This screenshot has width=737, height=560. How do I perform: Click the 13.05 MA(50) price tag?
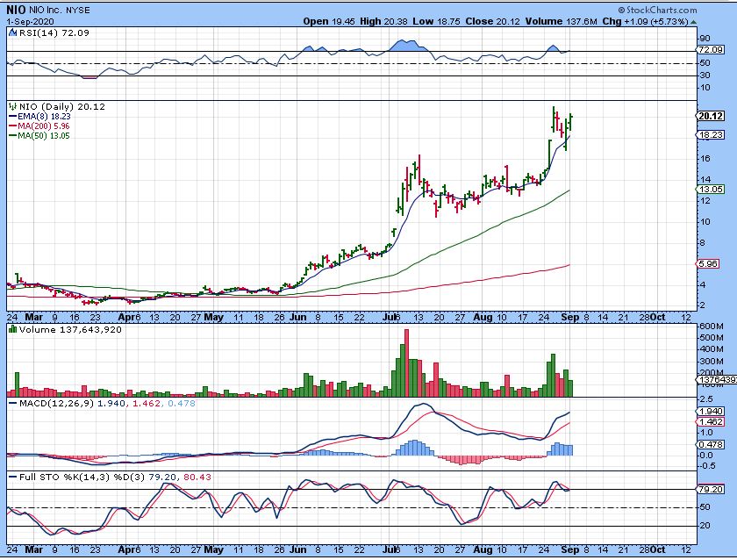click(708, 190)
